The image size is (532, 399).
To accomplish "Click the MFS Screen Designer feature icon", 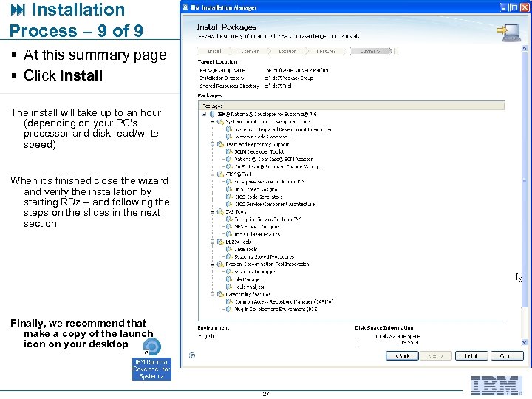I will (229, 227).
